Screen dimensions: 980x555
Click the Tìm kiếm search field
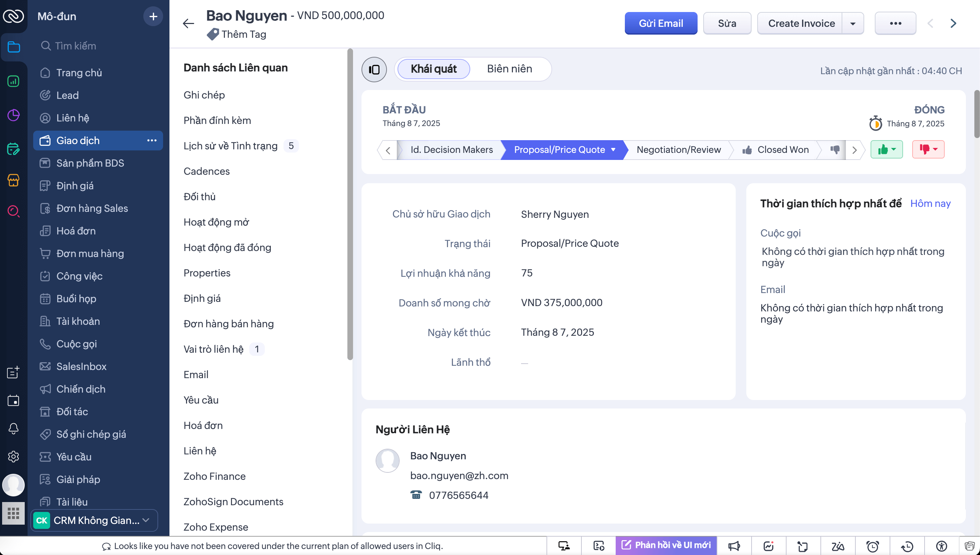98,46
